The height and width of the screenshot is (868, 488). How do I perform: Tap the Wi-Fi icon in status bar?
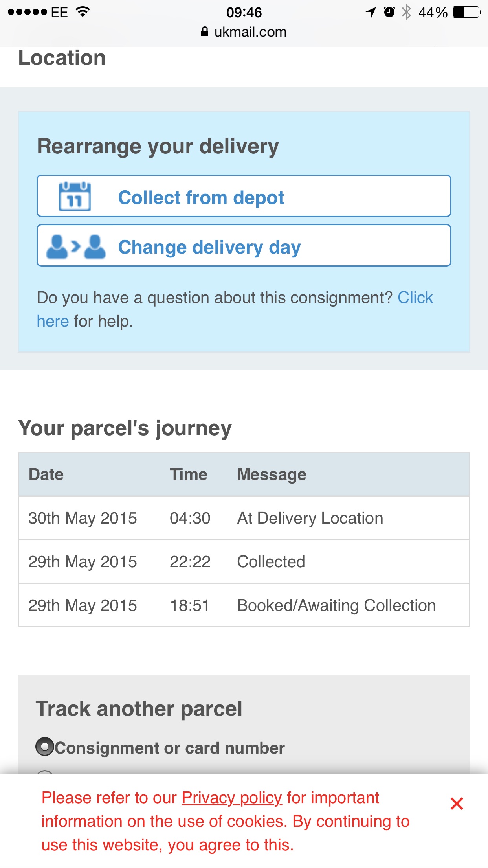83,12
